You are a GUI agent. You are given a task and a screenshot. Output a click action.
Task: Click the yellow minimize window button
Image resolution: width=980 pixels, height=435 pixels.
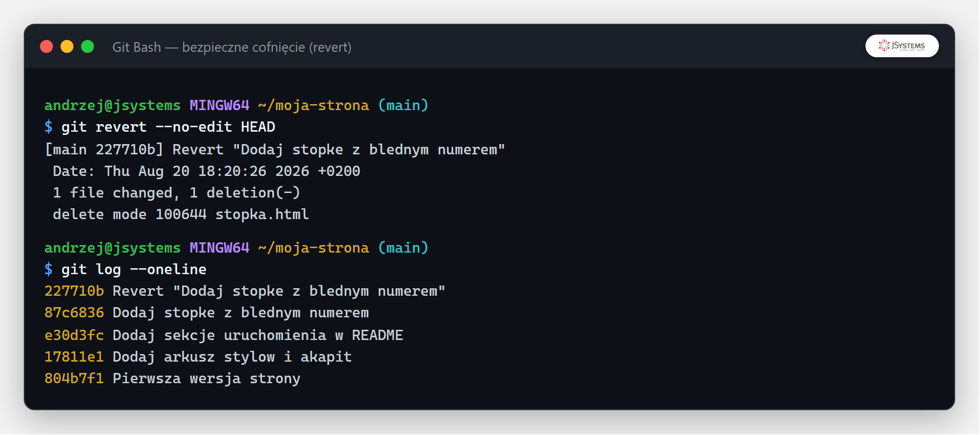(67, 47)
